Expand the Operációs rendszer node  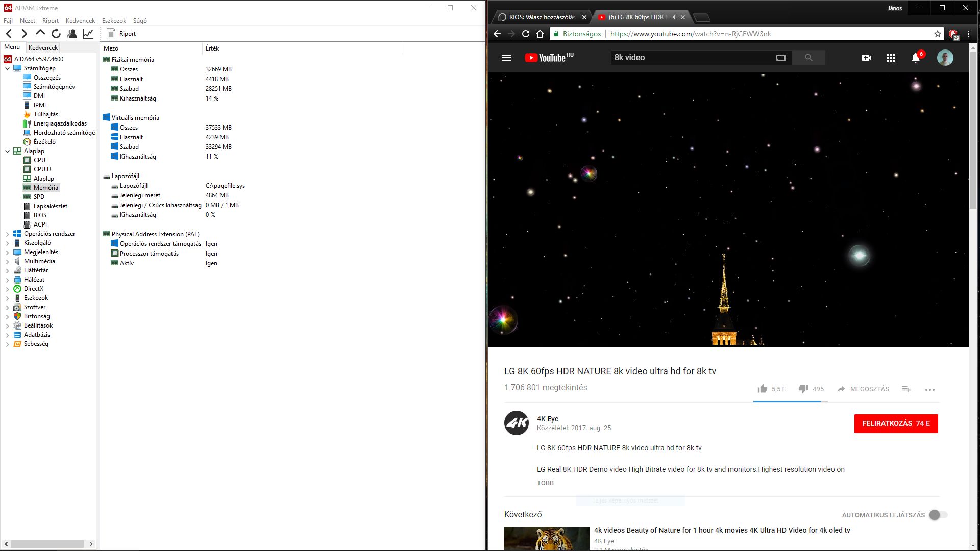[x=8, y=234]
